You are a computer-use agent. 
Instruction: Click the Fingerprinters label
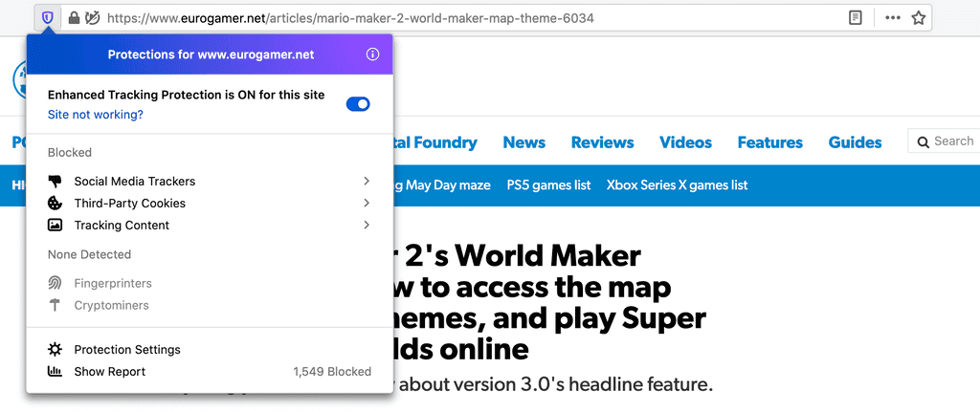[113, 283]
